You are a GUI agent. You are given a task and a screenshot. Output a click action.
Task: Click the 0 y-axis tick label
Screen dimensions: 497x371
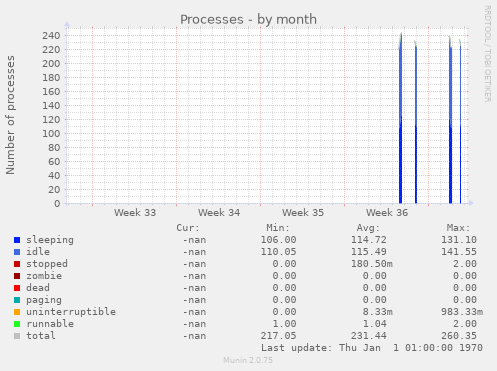(57, 203)
